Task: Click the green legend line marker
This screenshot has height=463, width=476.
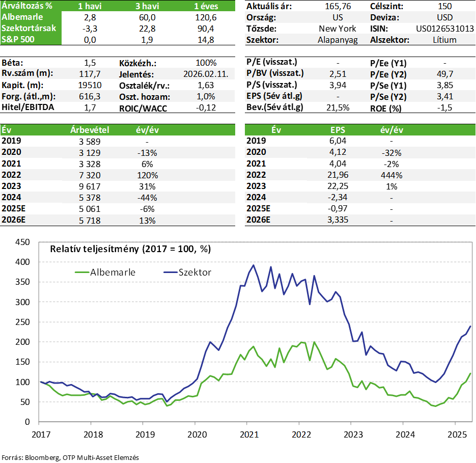Action: 81,272
